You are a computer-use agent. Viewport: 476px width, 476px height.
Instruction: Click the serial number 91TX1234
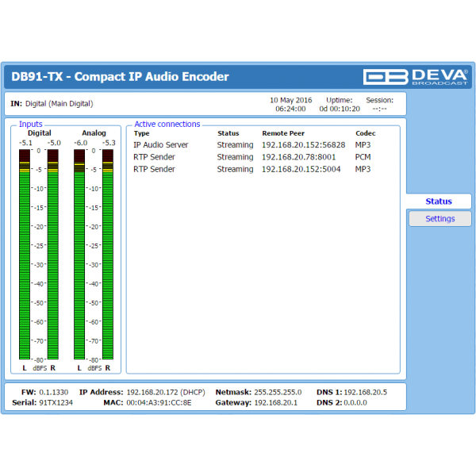(x=56, y=402)
